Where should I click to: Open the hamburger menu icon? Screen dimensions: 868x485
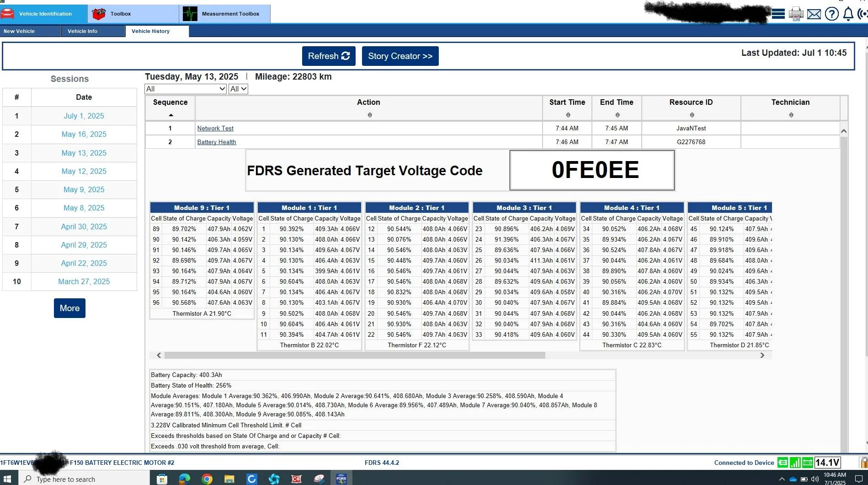coord(778,14)
